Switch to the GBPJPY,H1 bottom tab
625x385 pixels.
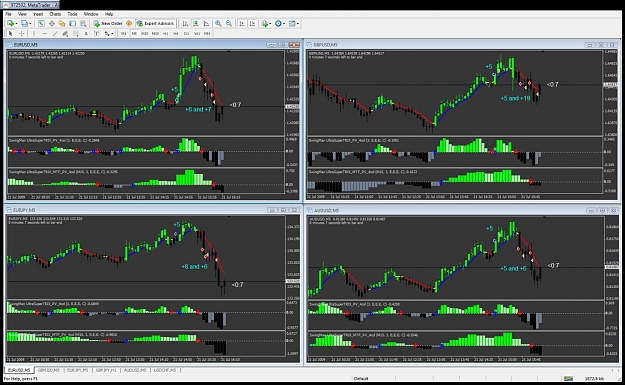[106, 370]
